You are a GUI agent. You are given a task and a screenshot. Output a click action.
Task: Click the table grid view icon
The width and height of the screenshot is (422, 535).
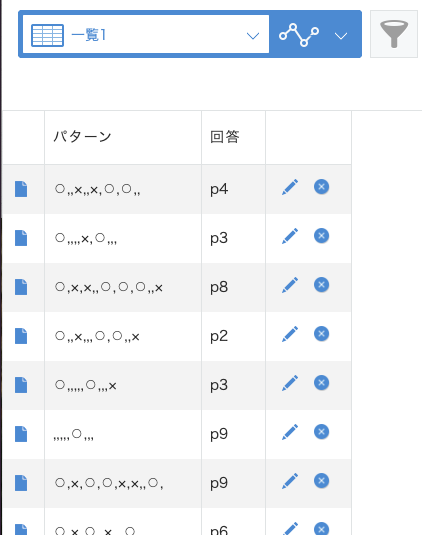point(47,35)
